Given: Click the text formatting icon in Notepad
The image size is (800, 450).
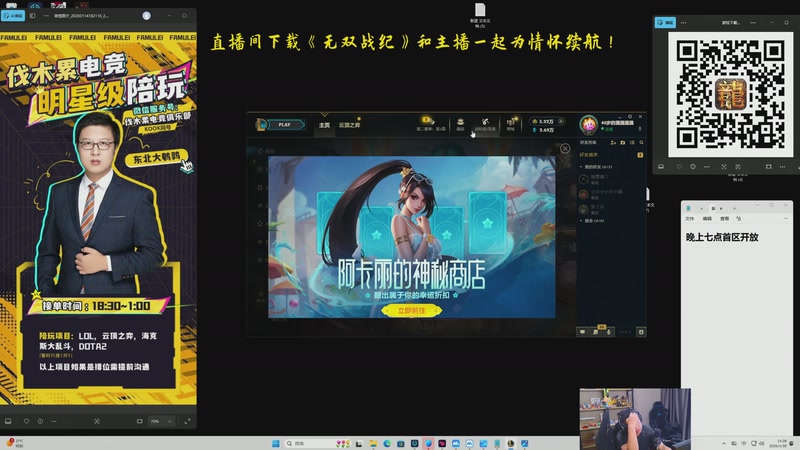Looking at the screenshot, I should coord(738,218).
